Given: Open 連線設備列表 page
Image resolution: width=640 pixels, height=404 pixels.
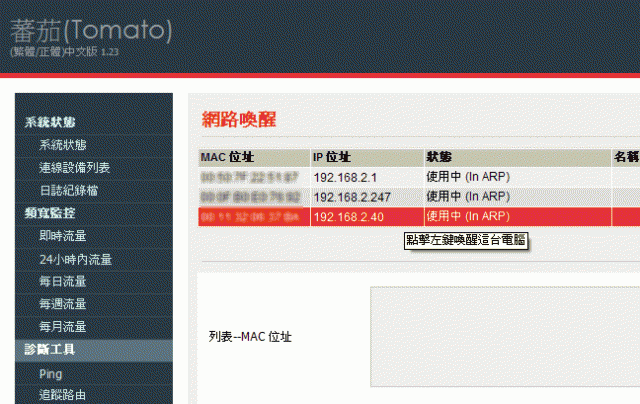Looking at the screenshot, I should tap(74, 168).
